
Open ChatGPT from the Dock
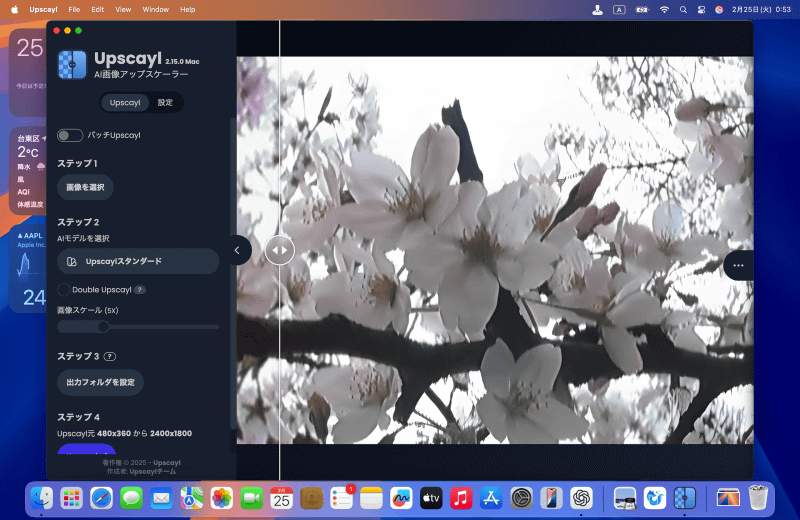click(x=581, y=498)
